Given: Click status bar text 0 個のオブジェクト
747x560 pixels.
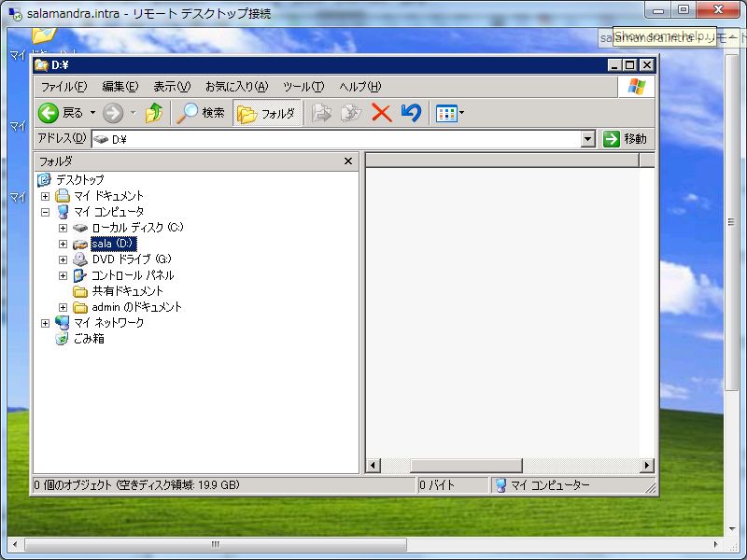Looking at the screenshot, I should point(72,484).
